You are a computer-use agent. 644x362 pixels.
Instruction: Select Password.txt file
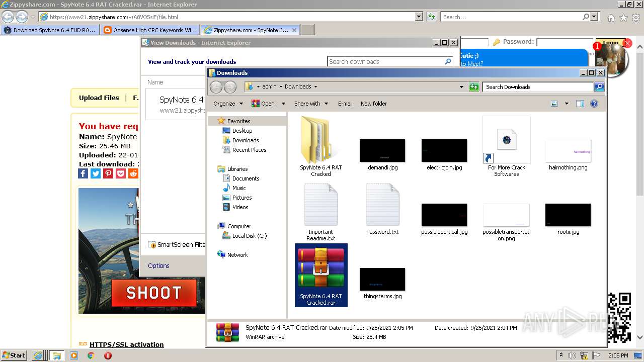pyautogui.click(x=382, y=209)
